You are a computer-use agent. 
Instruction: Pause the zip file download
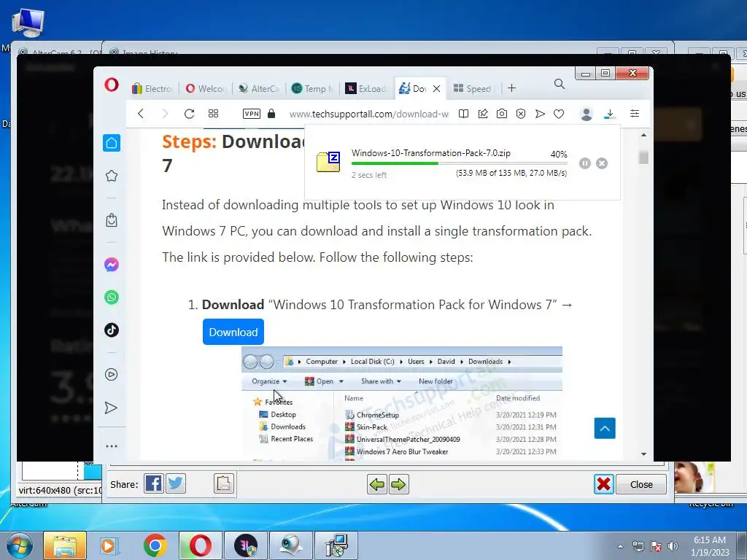[x=584, y=163]
